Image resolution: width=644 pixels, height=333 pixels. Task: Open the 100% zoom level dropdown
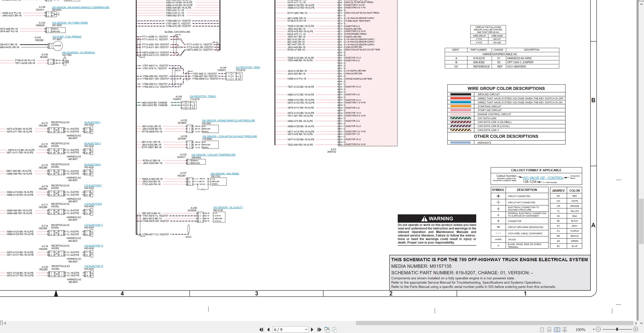coord(594,329)
